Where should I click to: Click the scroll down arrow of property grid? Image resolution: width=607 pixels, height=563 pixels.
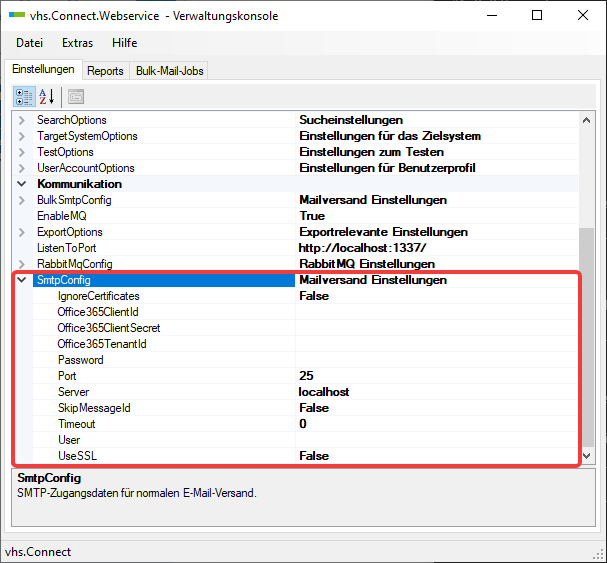586,456
